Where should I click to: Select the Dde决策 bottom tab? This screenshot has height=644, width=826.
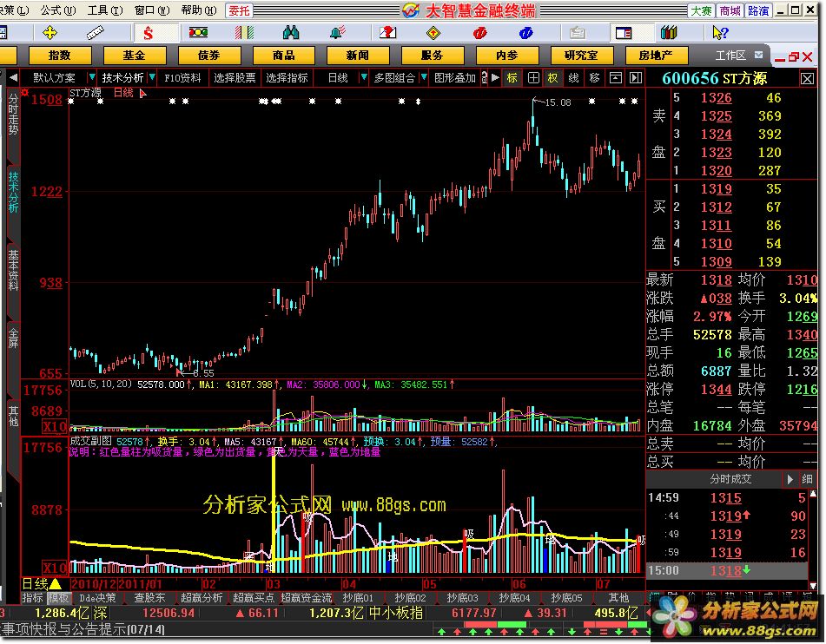97,598
